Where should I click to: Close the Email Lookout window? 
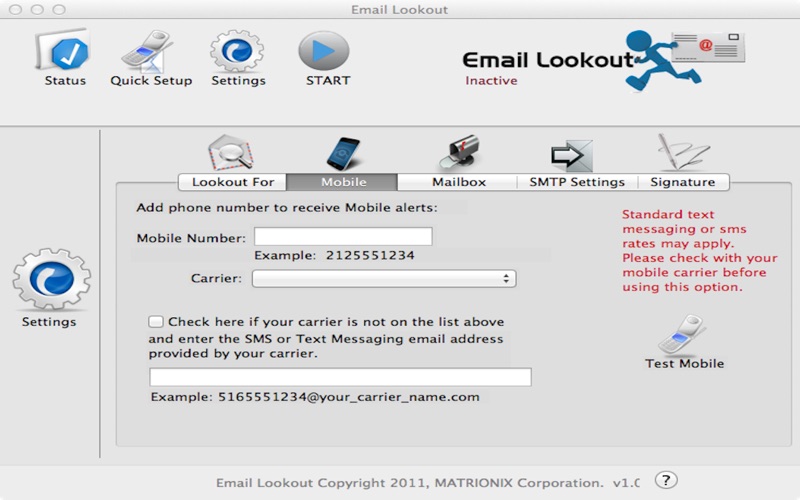tap(15, 9)
